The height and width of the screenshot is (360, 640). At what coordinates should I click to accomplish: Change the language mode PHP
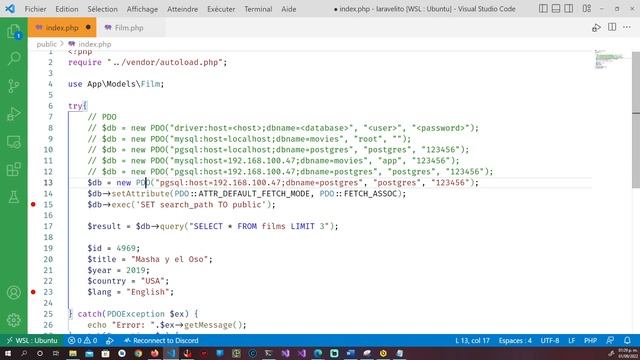tap(590, 340)
